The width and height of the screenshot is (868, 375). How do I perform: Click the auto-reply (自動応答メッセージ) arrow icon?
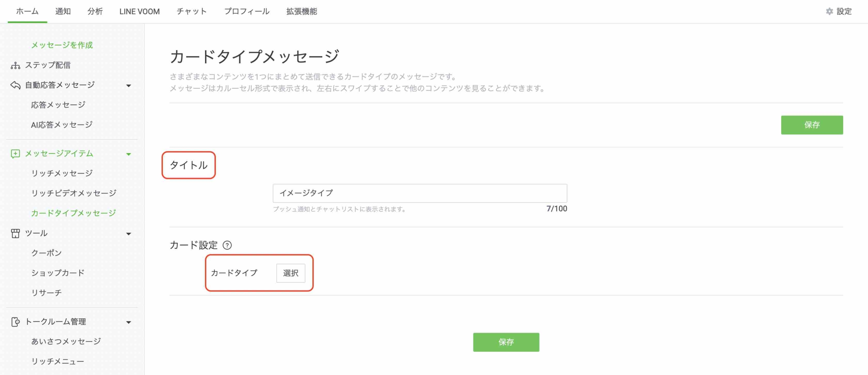tap(15, 85)
